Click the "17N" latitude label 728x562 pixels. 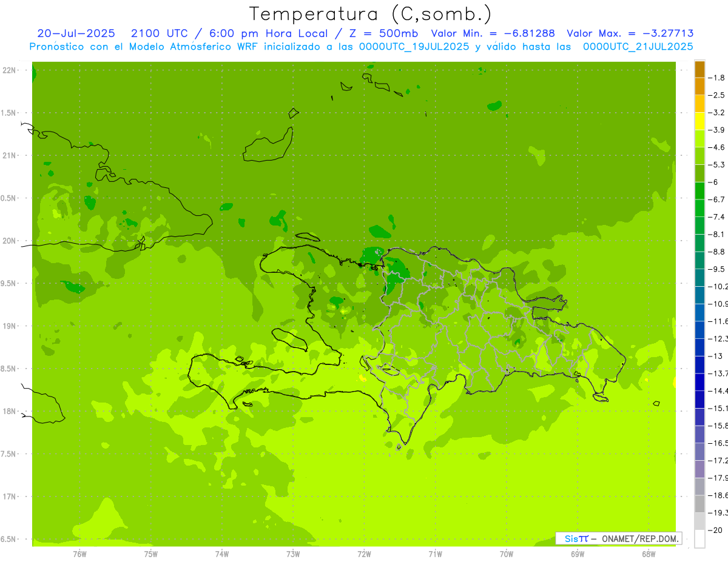[10, 497]
